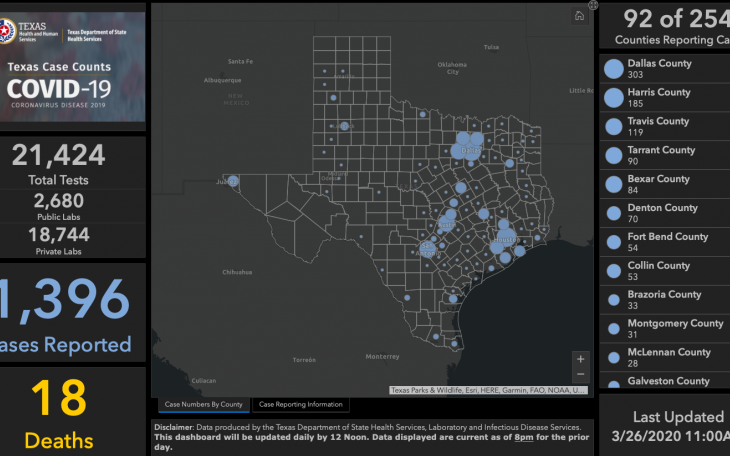The image size is (730, 456).
Task: Click the expand panel icon at map corner
Action: point(593,5)
